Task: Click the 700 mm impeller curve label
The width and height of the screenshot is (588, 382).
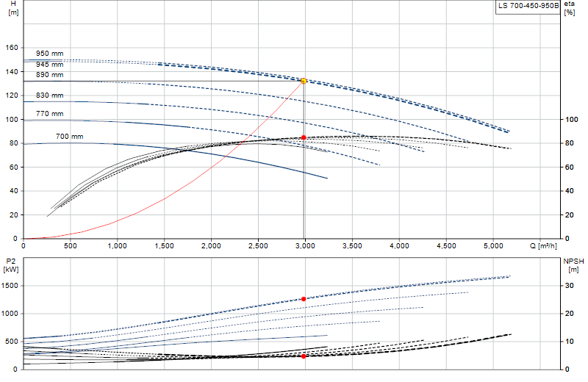Action: pyautogui.click(x=69, y=137)
